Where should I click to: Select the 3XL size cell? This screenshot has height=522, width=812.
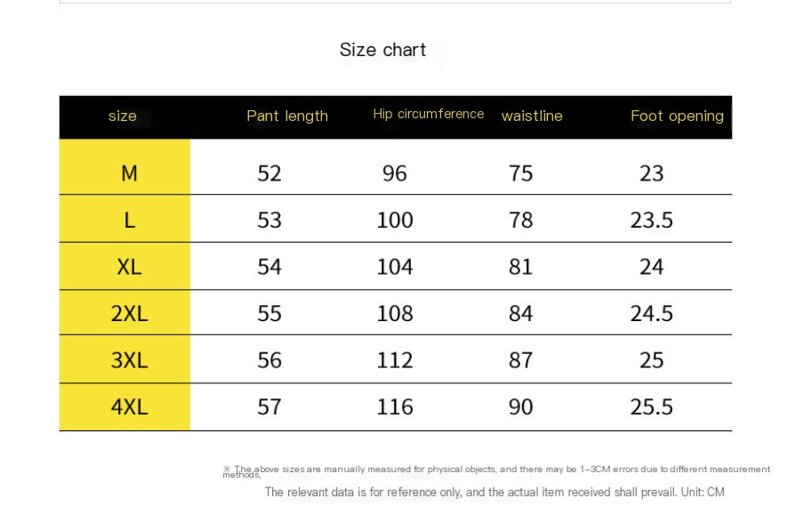point(125,359)
